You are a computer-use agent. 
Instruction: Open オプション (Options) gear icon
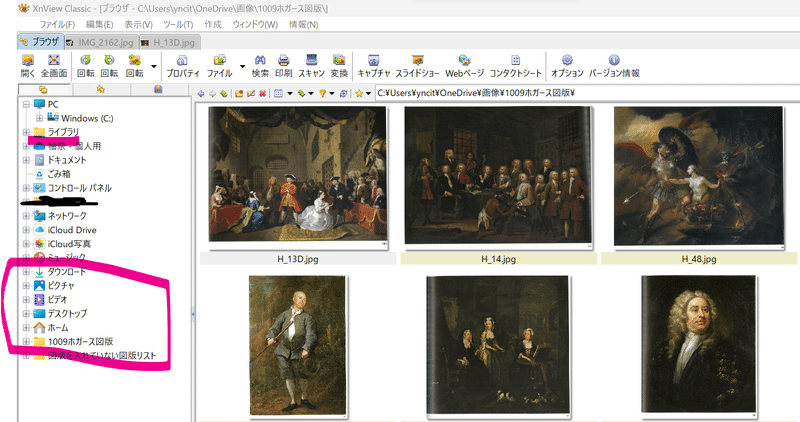pos(567,66)
